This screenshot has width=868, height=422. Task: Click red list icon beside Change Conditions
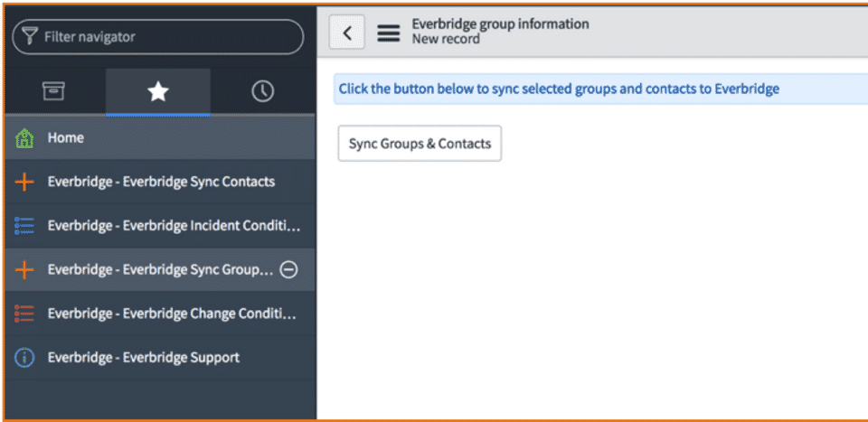pyautogui.click(x=24, y=314)
